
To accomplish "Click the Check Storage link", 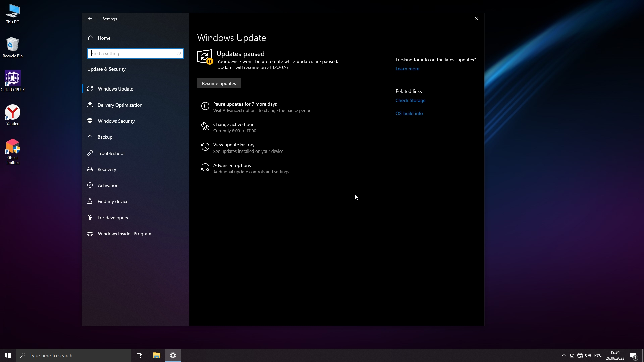I will [x=410, y=100].
